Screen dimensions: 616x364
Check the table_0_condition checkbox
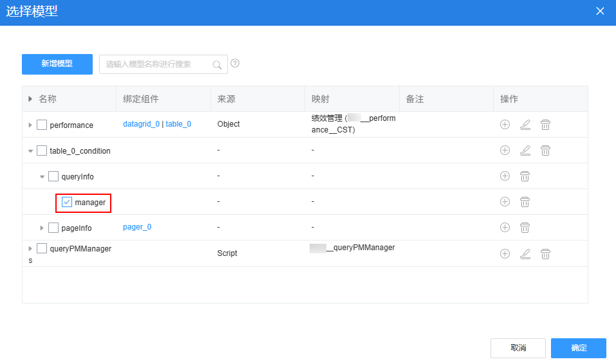[42, 150]
